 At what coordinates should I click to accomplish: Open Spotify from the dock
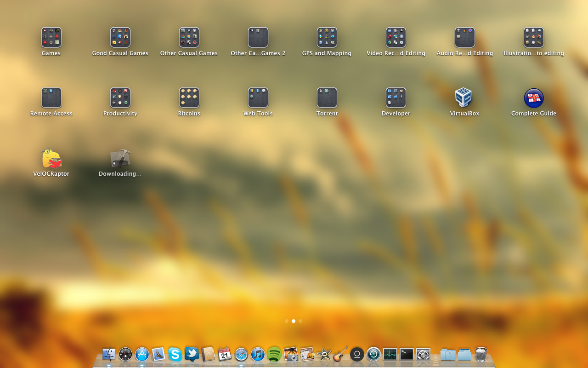click(274, 354)
